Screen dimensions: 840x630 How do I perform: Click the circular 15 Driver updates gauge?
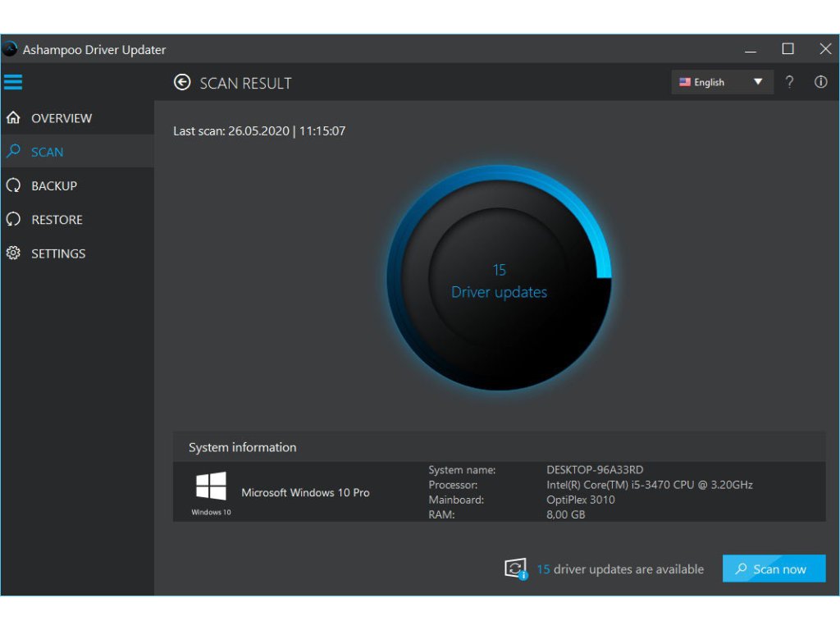pyautogui.click(x=499, y=279)
